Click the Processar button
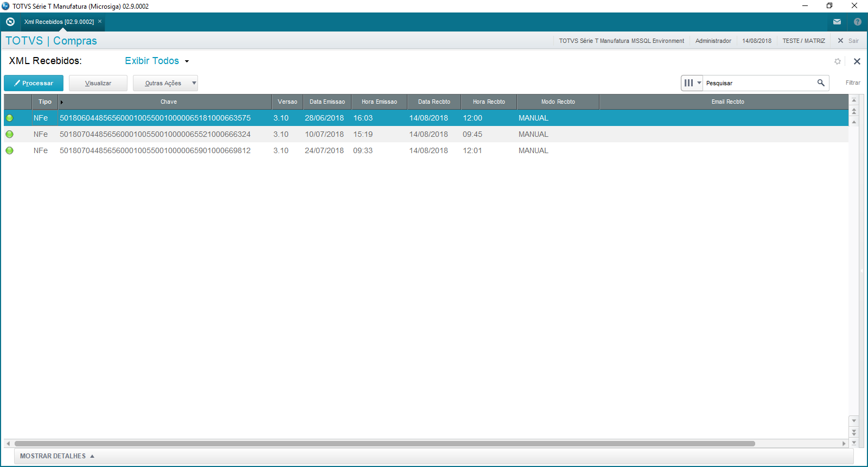The height and width of the screenshot is (467, 868). point(34,83)
